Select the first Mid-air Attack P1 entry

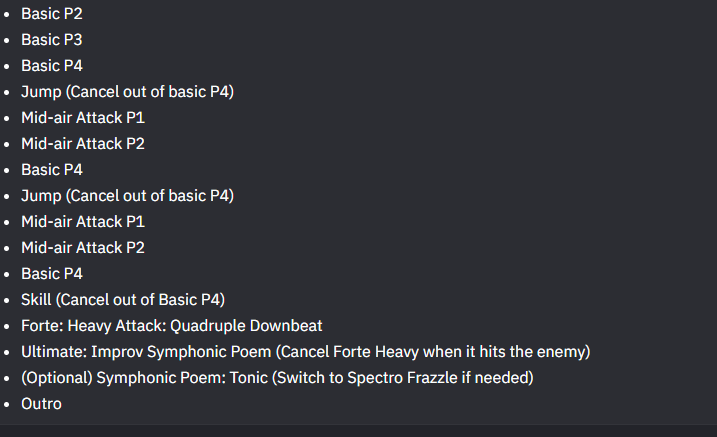pyautogui.click(x=83, y=118)
